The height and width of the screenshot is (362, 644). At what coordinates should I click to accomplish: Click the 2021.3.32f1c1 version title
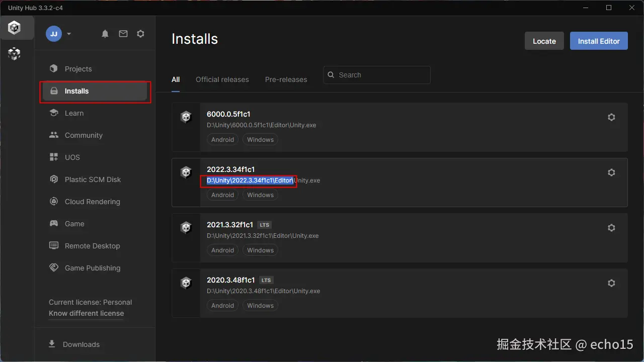coord(230,225)
